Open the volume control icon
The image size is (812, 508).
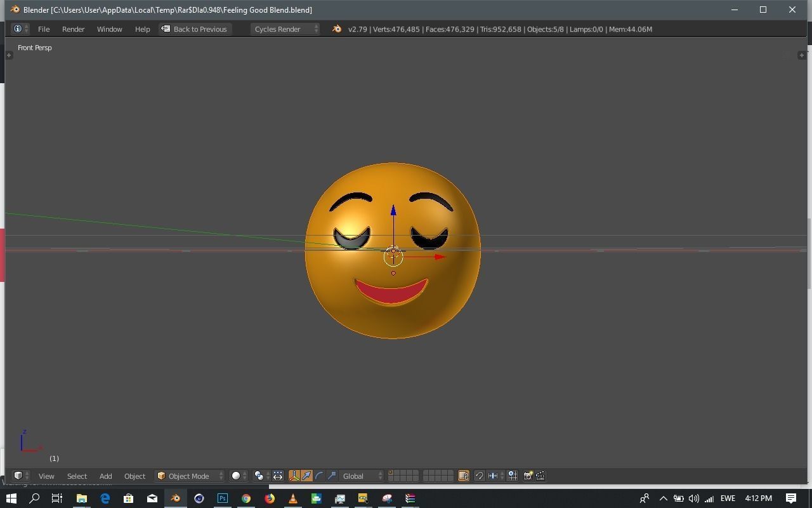(693, 498)
